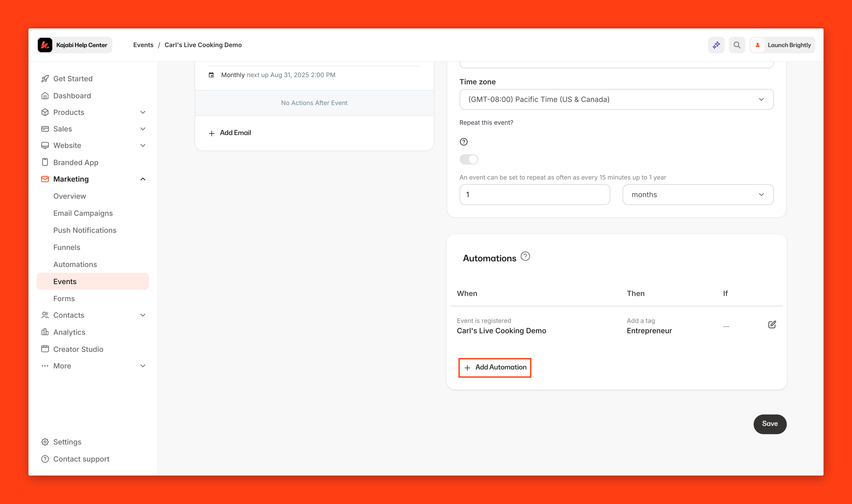Collapse the Marketing sidebar section
This screenshot has width=852, height=504.
tap(143, 179)
